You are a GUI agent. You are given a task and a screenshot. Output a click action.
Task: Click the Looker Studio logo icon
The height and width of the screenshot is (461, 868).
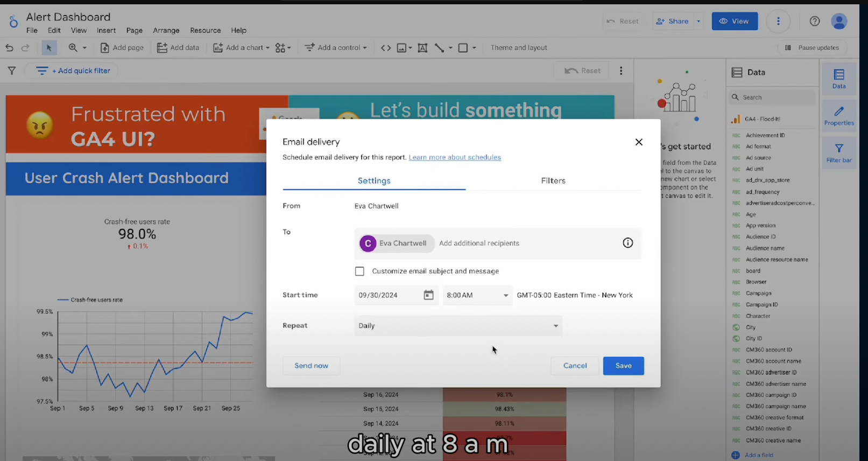(13, 22)
